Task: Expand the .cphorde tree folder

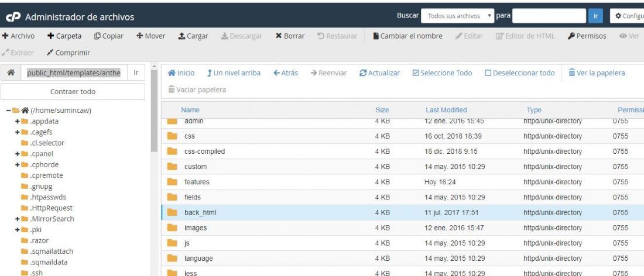Action: 17,164
